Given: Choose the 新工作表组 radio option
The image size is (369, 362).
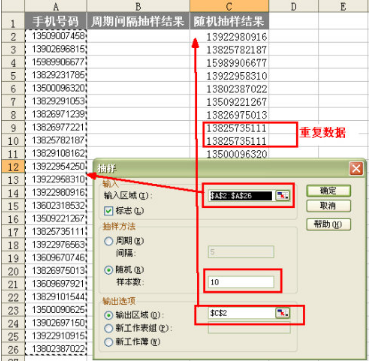Looking at the screenshot, I should [109, 328].
